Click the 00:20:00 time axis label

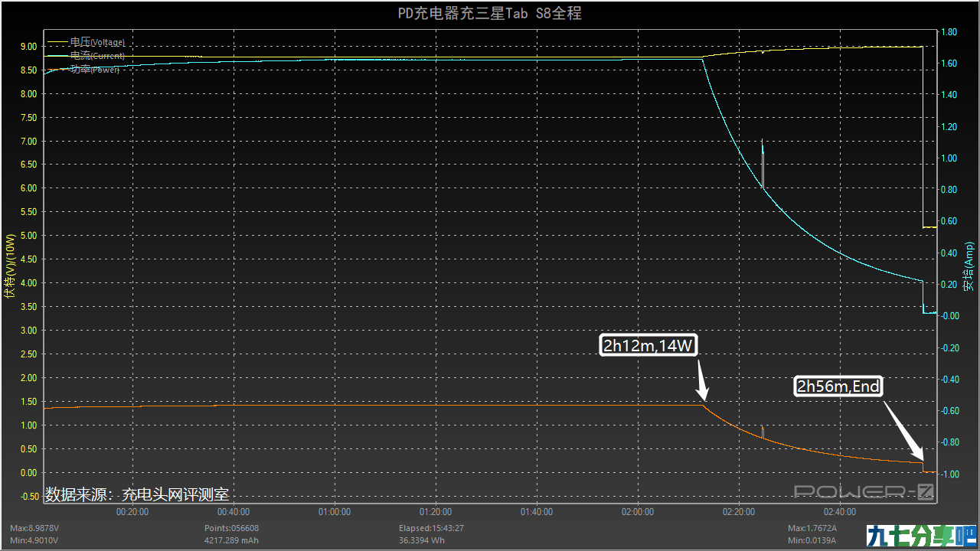[132, 512]
